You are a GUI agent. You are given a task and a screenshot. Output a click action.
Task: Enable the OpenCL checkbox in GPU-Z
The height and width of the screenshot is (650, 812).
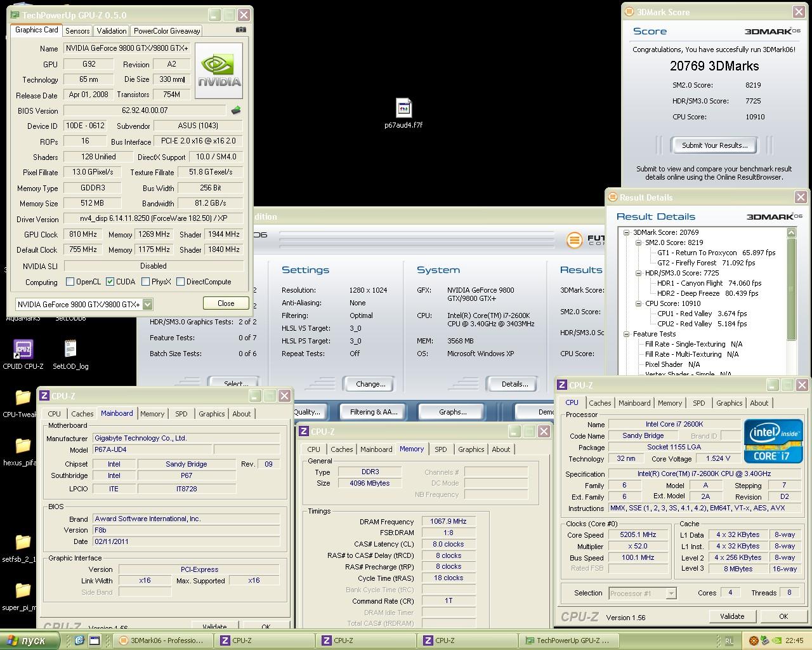(70, 282)
